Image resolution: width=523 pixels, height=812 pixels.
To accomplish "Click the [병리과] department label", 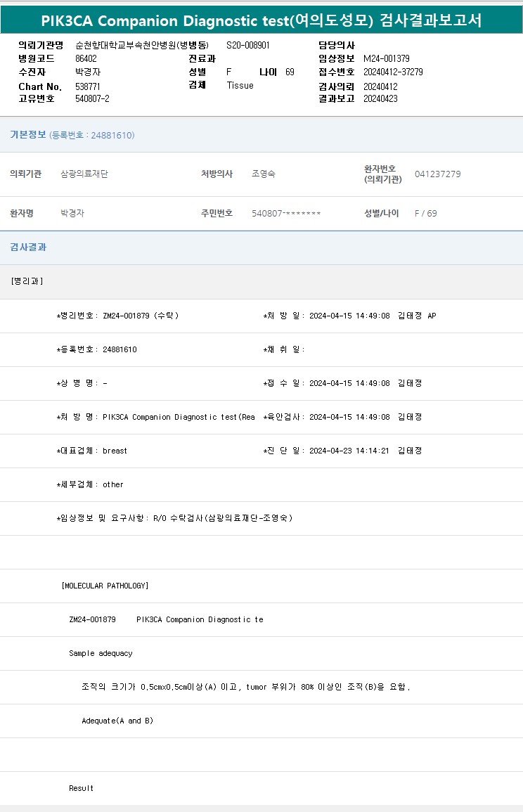I will [27, 281].
